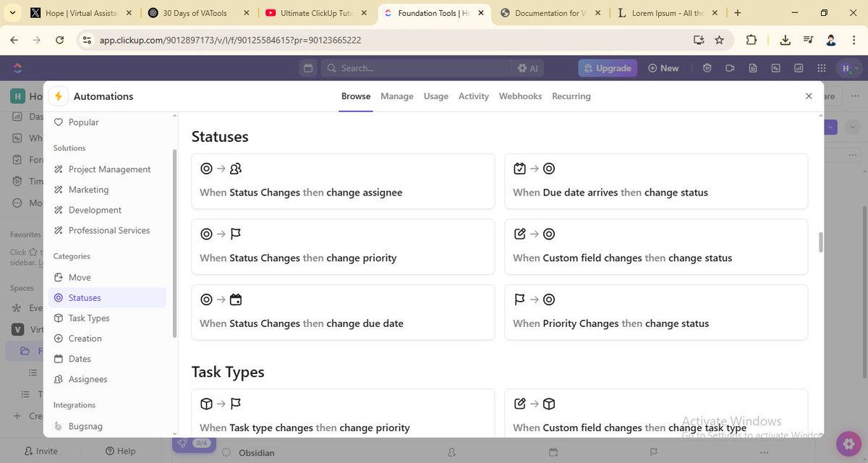Click the browser address bar URL
The height and width of the screenshot is (463, 868).
tap(231, 40)
